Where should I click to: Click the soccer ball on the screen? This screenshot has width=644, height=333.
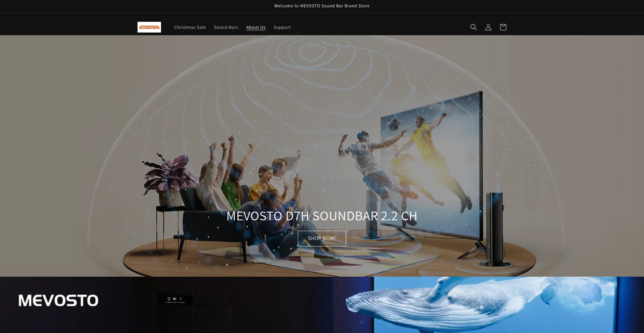pyautogui.click(x=393, y=124)
